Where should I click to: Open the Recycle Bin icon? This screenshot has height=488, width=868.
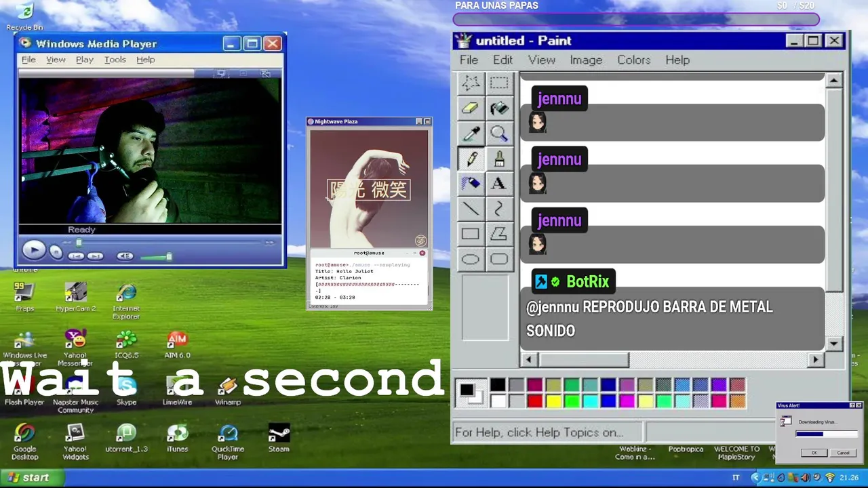pyautogui.click(x=24, y=16)
